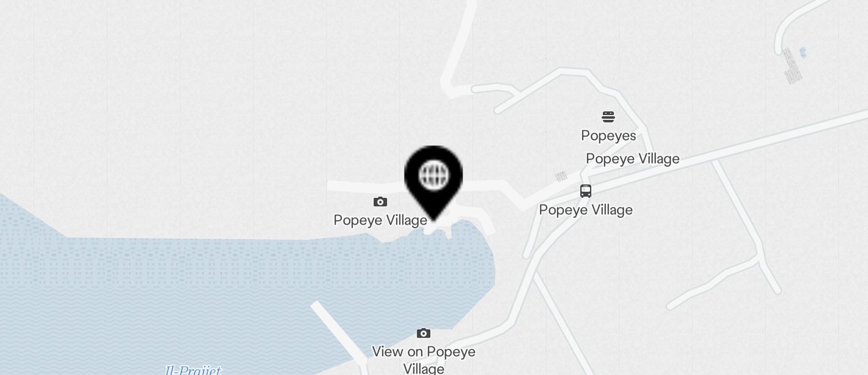Click the winding road at the top center
Viewport: 868px width, 375px height.
[458, 49]
